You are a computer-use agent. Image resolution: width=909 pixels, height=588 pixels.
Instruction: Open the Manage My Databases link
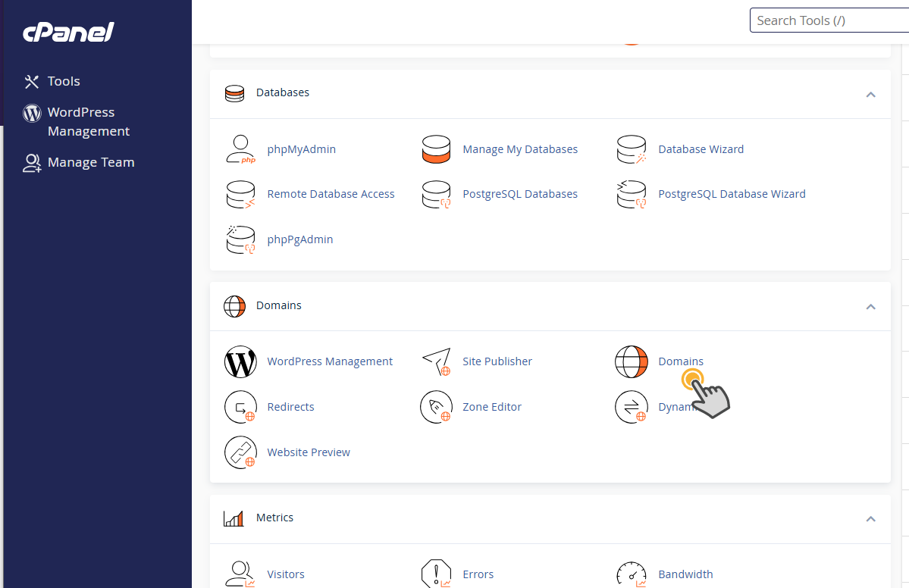point(520,149)
